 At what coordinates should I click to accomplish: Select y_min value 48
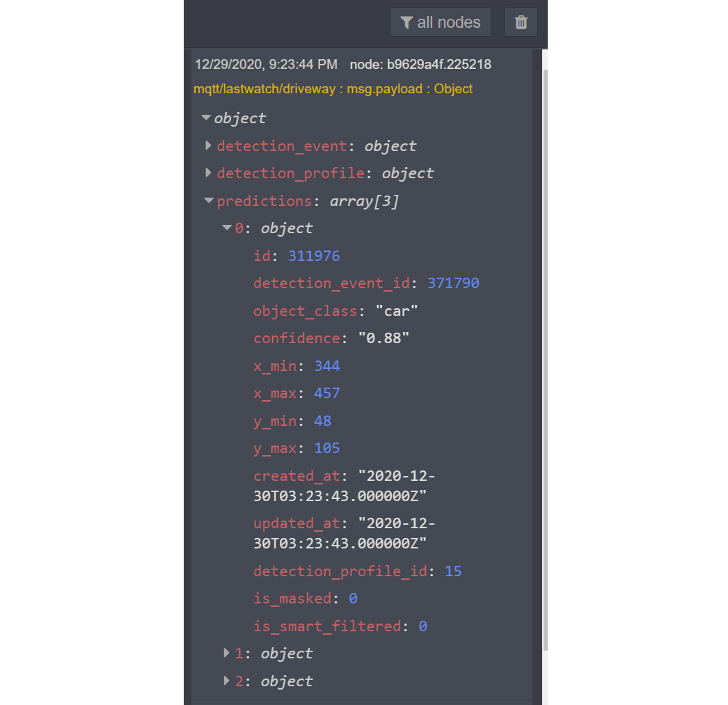pos(323,421)
